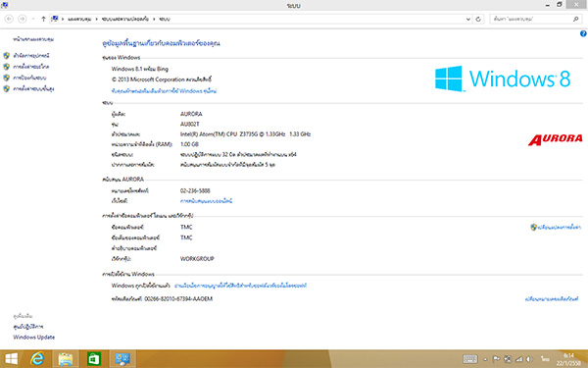Open Control Panel Home link
The height and width of the screenshot is (368, 588).
pos(33,39)
